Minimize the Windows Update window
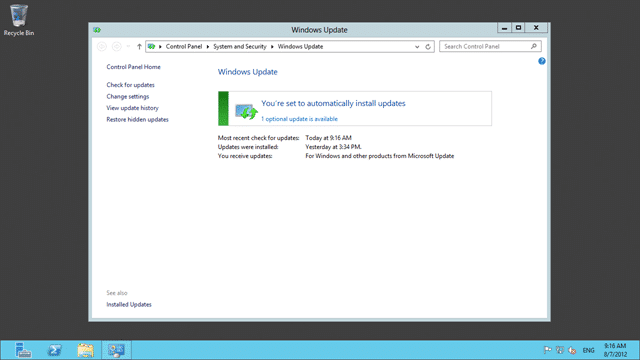This screenshot has width=640, height=360. pyautogui.click(x=504, y=28)
